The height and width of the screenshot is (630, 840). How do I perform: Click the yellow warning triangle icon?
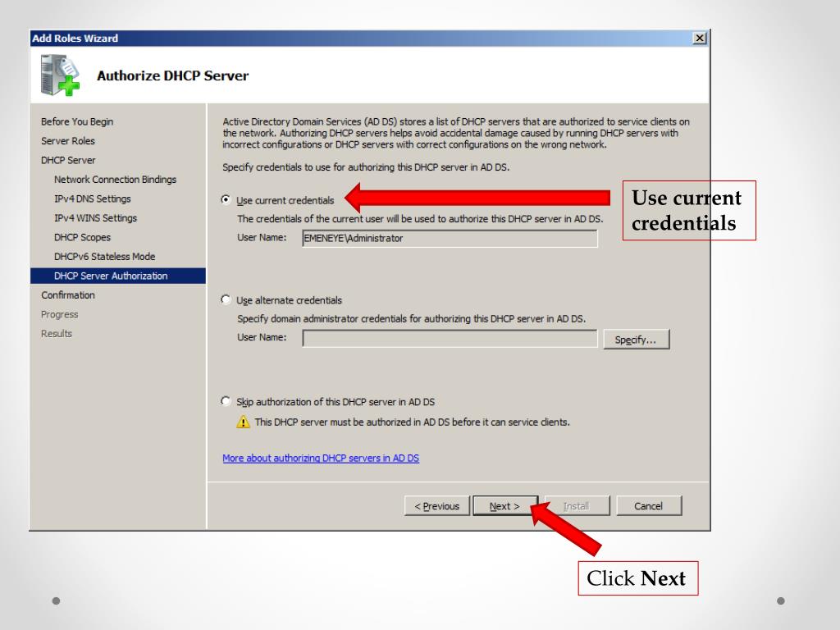click(243, 422)
